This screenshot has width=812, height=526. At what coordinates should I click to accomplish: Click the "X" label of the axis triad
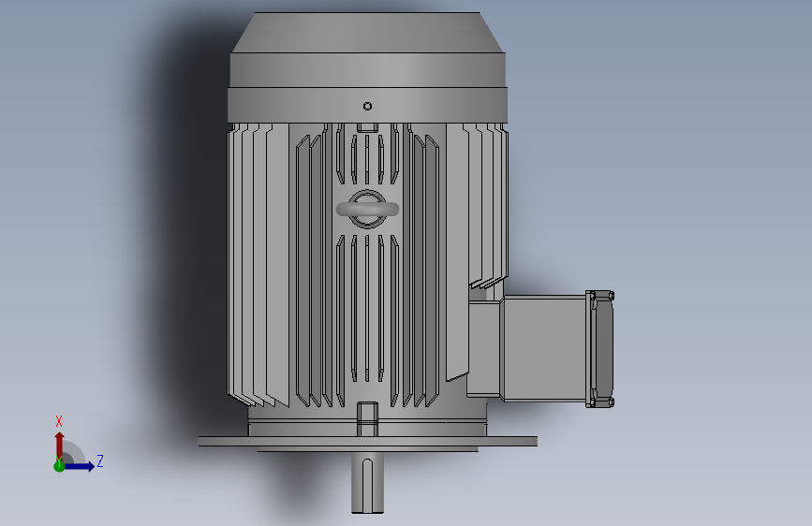59,421
